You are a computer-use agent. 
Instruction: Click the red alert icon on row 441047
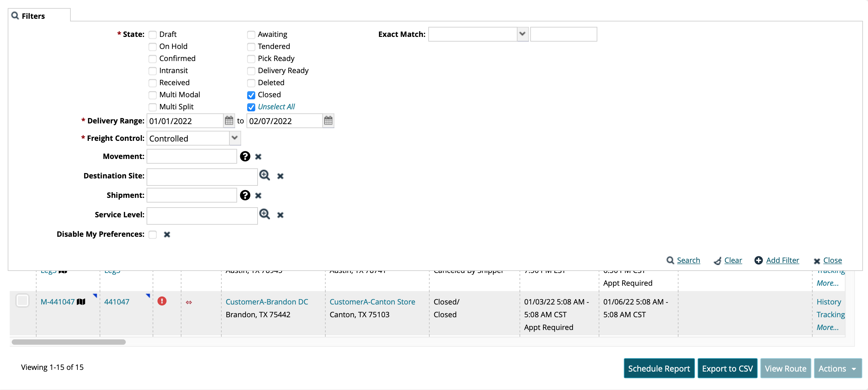click(162, 301)
